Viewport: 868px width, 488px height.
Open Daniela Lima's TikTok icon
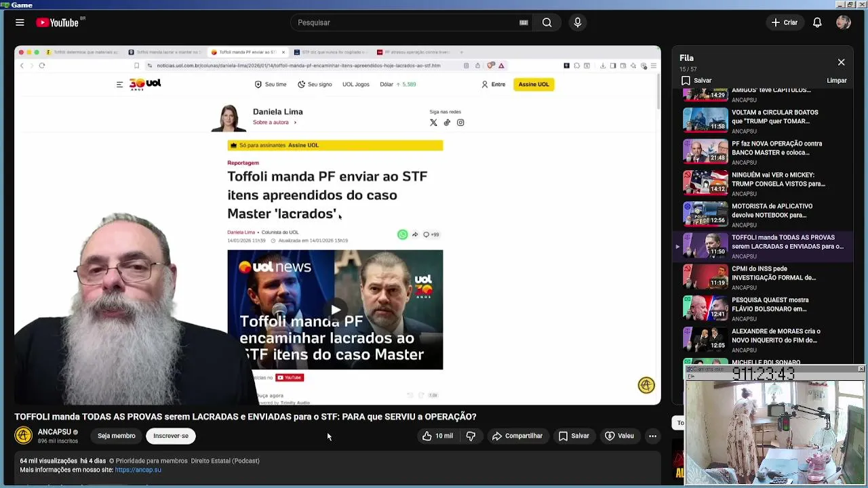pyautogui.click(x=447, y=123)
